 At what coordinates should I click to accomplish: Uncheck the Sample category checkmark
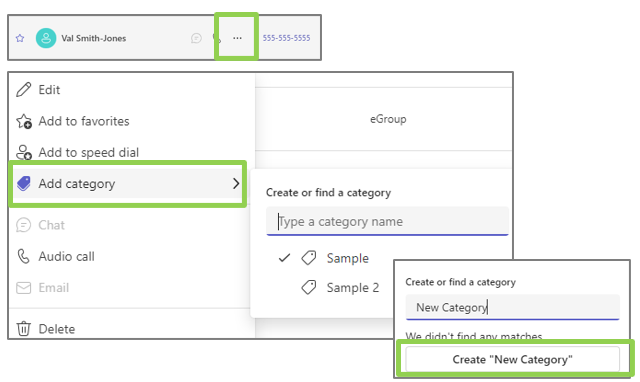pyautogui.click(x=284, y=258)
